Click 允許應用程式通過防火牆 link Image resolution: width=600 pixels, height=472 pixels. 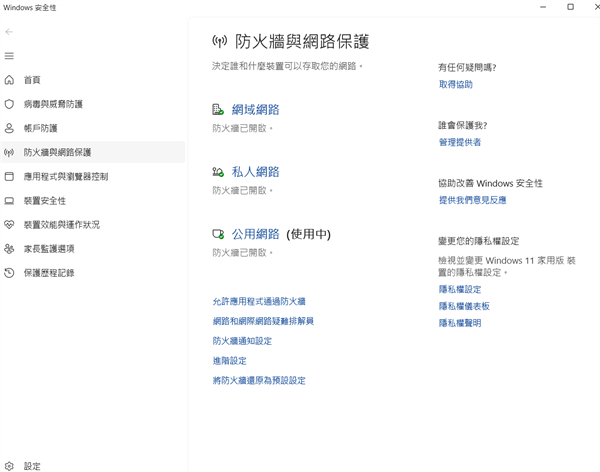pos(259,301)
